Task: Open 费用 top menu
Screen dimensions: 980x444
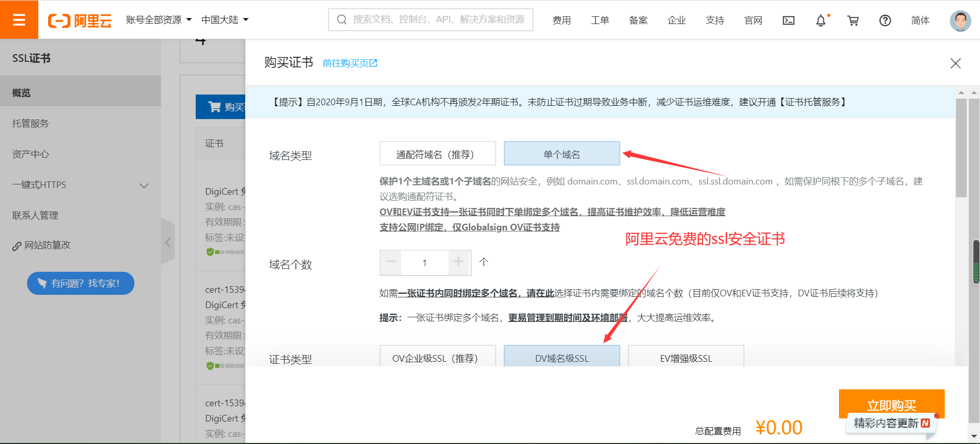Action: tap(562, 20)
